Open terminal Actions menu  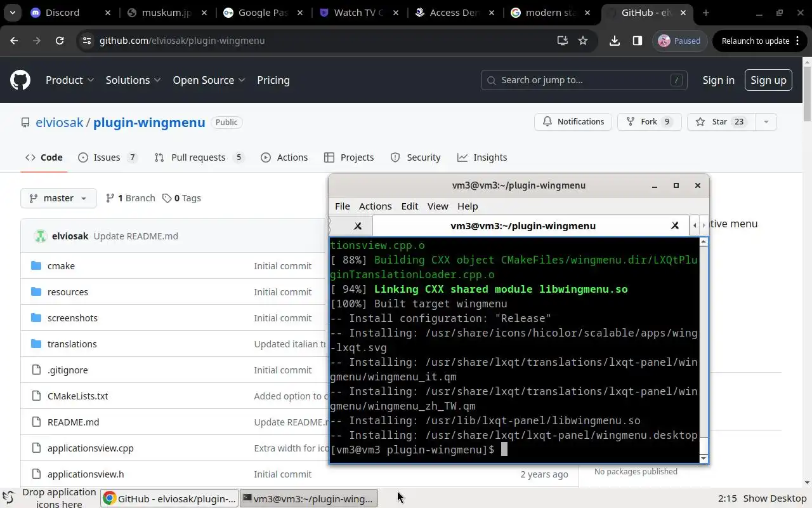click(x=375, y=206)
